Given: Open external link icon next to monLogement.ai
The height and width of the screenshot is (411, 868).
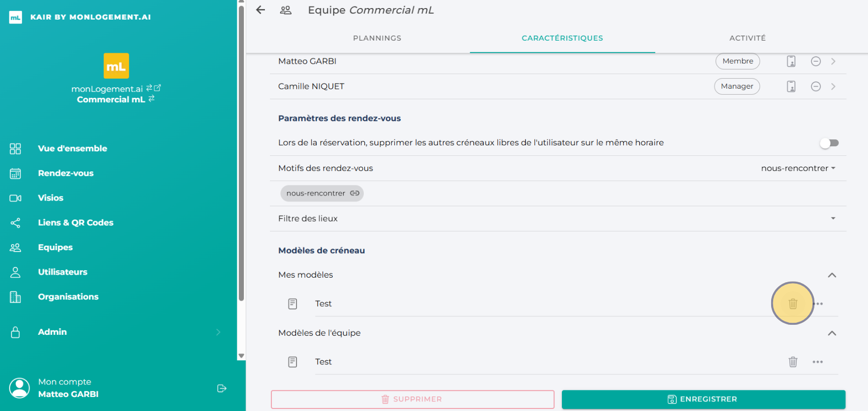Looking at the screenshot, I should (158, 88).
